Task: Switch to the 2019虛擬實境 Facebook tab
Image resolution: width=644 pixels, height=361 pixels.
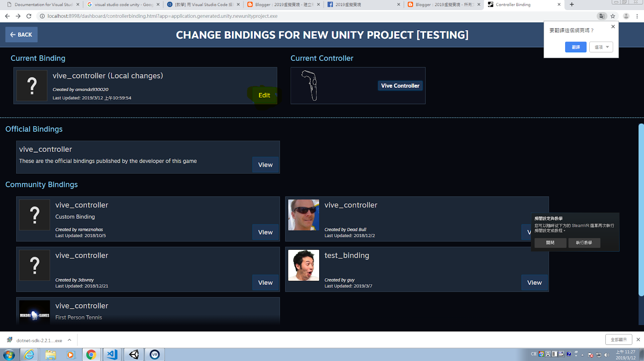Action: click(x=363, y=4)
